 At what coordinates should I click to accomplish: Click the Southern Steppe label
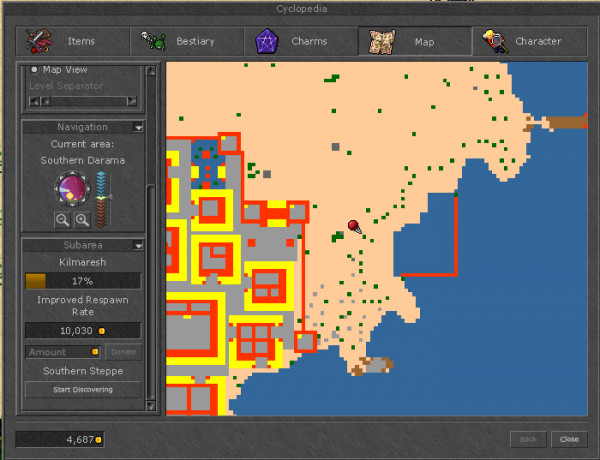point(83,371)
